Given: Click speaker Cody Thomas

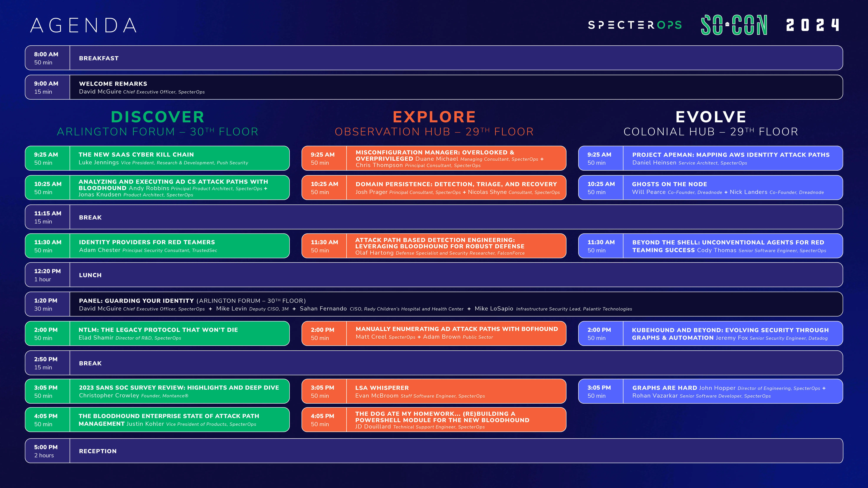Looking at the screenshot, I should click(x=717, y=250).
